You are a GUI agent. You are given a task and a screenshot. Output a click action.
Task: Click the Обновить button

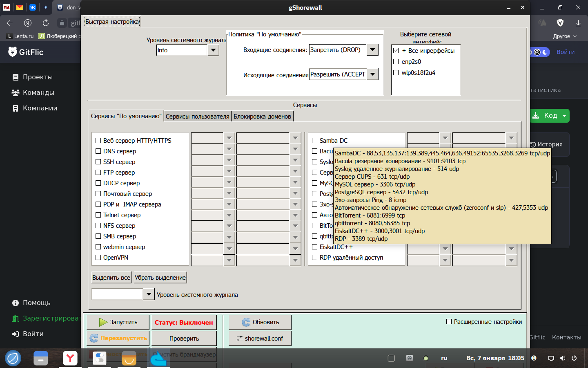(x=260, y=322)
